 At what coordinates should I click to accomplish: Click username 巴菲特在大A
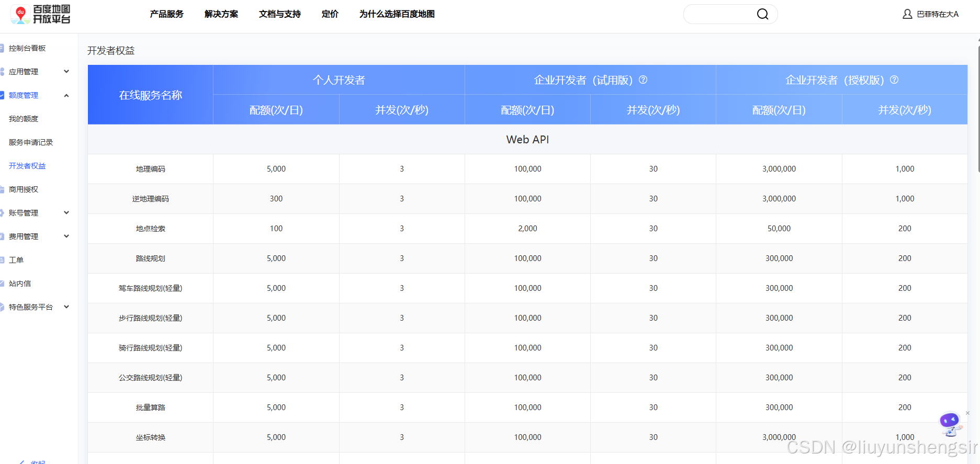point(938,14)
